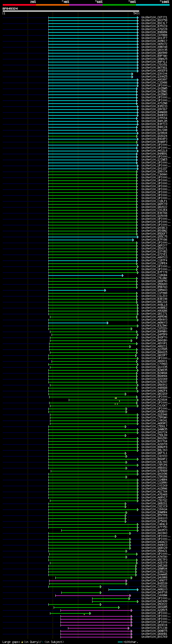The width and height of the screenshot is (172, 644).
Task: Select label UniRef100_Q4SBC3
Action: pyautogui.click(x=154, y=228)
